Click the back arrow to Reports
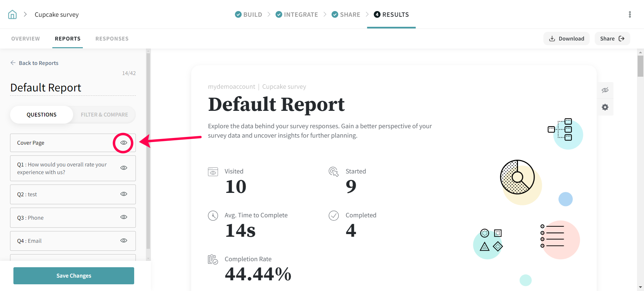 pos(13,63)
